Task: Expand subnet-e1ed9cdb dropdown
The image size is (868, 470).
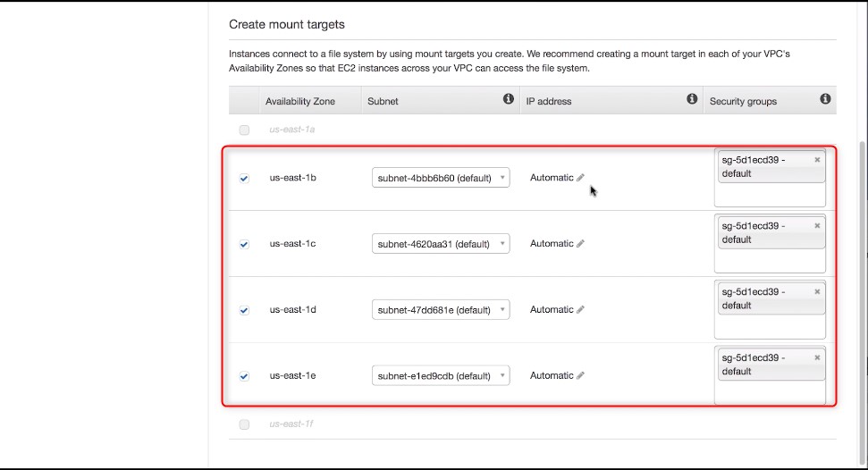Action: [x=441, y=375]
